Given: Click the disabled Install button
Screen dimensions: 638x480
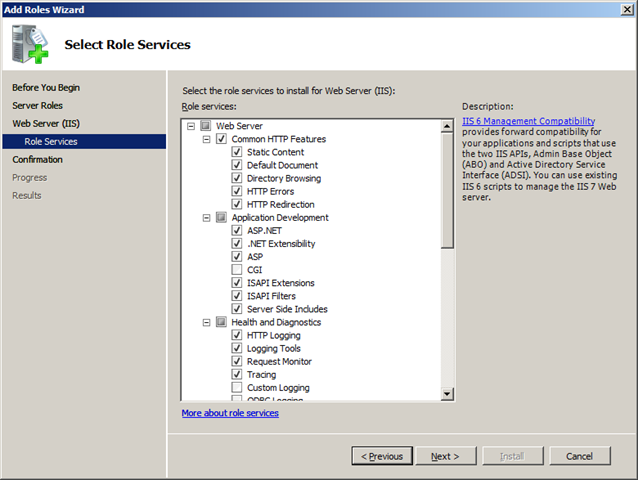Looking at the screenshot, I should pyautogui.click(x=513, y=456).
